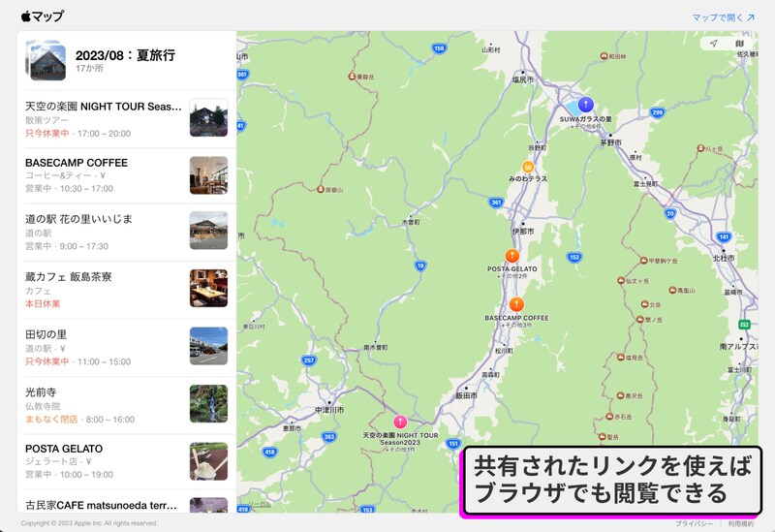Open the 利用規約 footer link
This screenshot has width=775, height=532.
click(x=740, y=523)
